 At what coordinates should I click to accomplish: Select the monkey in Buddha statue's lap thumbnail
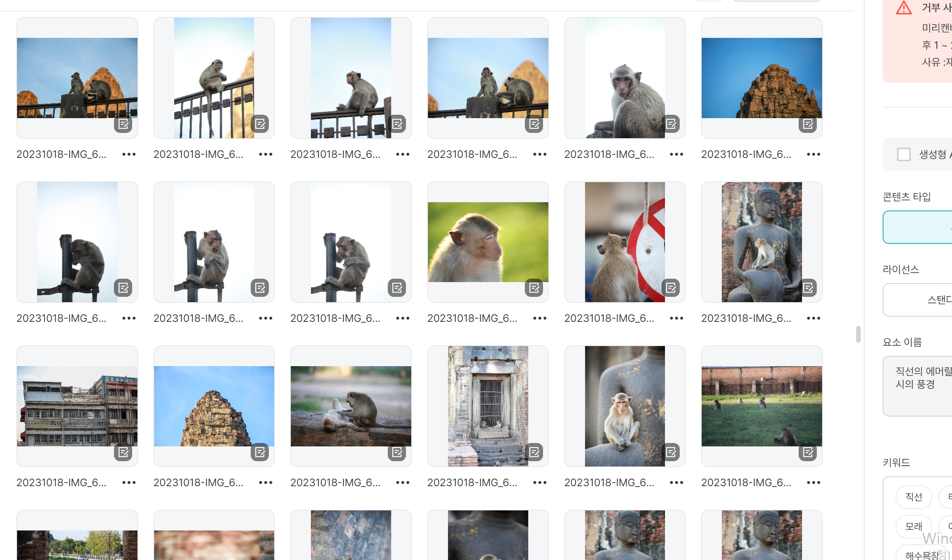[762, 242]
